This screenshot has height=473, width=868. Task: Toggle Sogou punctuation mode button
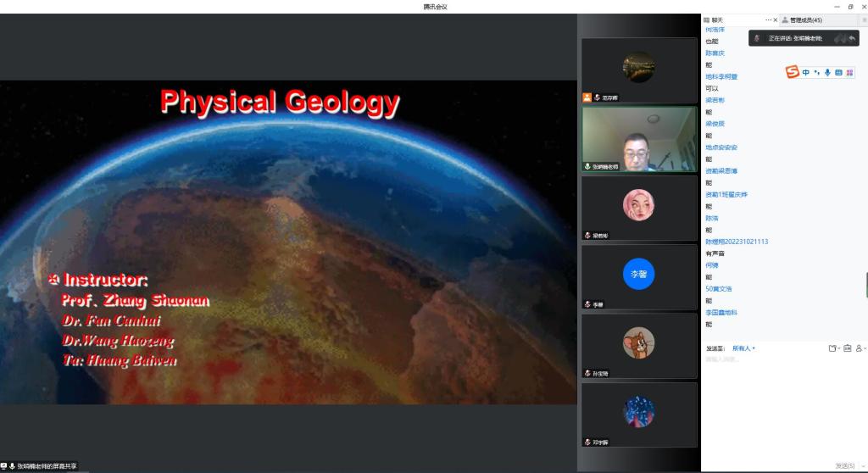(x=816, y=73)
